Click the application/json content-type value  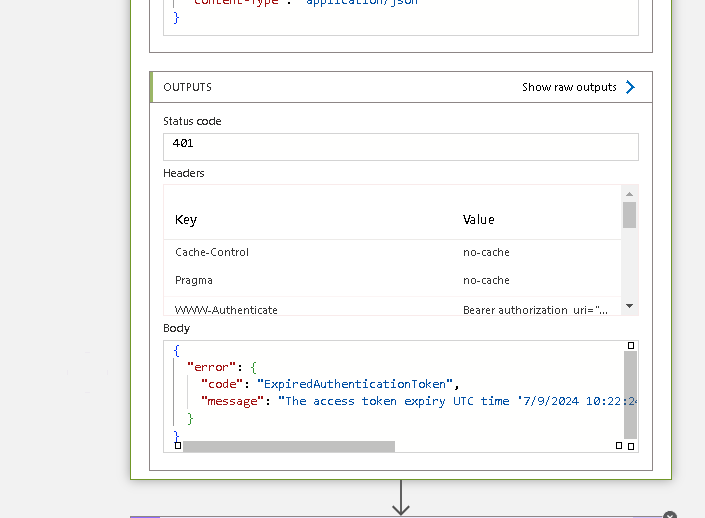[x=362, y=2]
